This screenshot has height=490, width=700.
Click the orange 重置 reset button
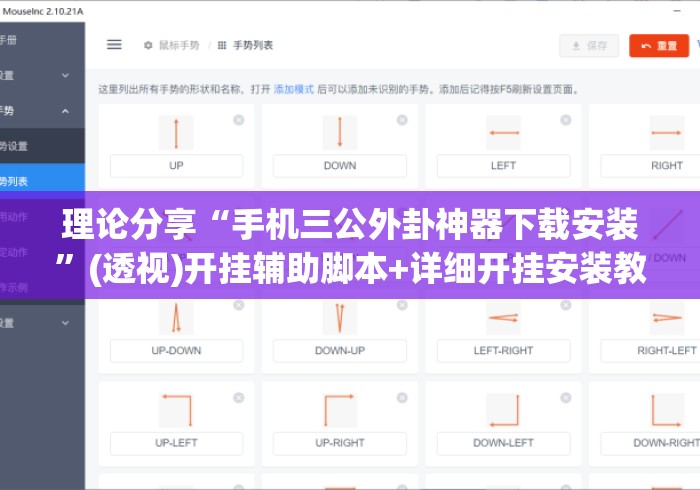[x=659, y=46]
